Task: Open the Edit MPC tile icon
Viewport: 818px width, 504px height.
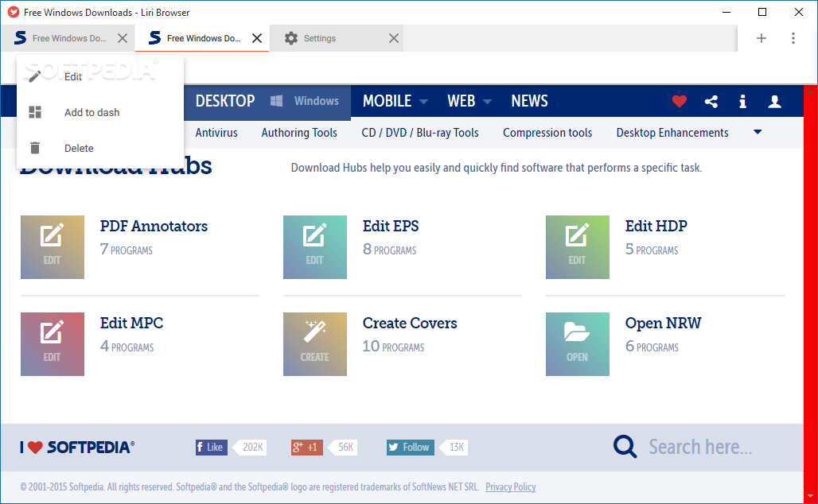Action: 53,344
